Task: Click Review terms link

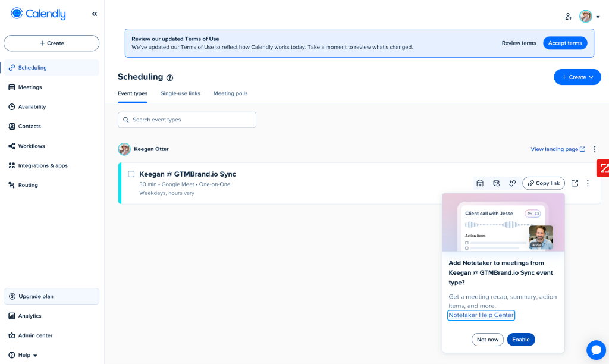Action: (519, 43)
